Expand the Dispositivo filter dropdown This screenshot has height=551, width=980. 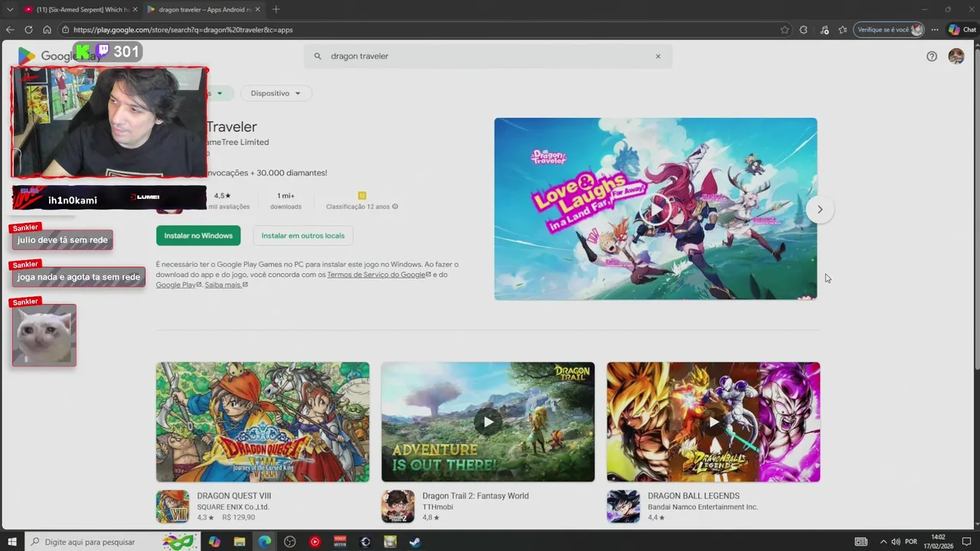pyautogui.click(x=276, y=93)
